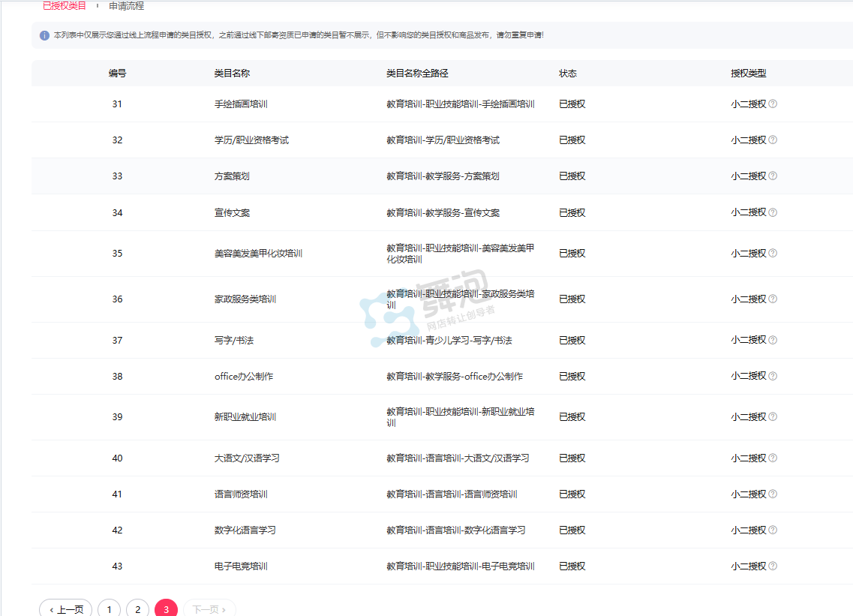Click help icon beside 小二授权 in row 34

tap(773, 212)
